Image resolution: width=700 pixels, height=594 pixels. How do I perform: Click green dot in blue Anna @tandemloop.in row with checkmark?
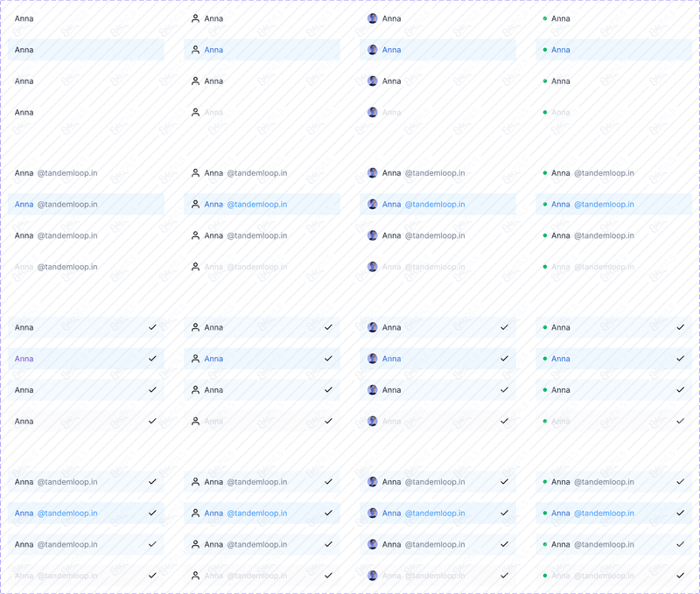(x=544, y=514)
